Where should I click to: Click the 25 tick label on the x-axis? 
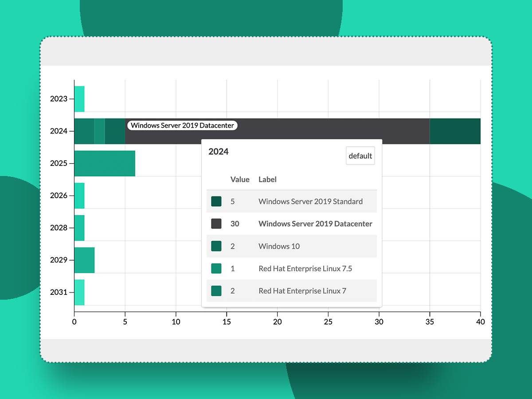click(328, 321)
